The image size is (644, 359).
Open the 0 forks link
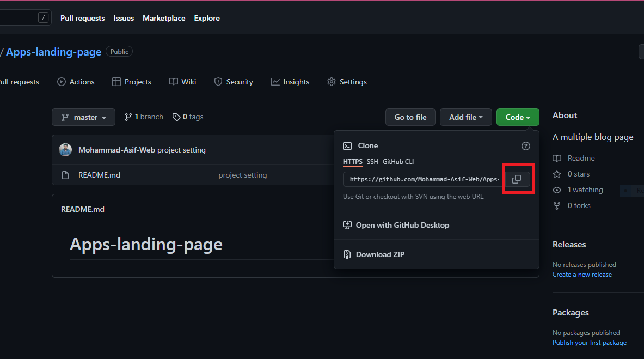[x=579, y=205]
